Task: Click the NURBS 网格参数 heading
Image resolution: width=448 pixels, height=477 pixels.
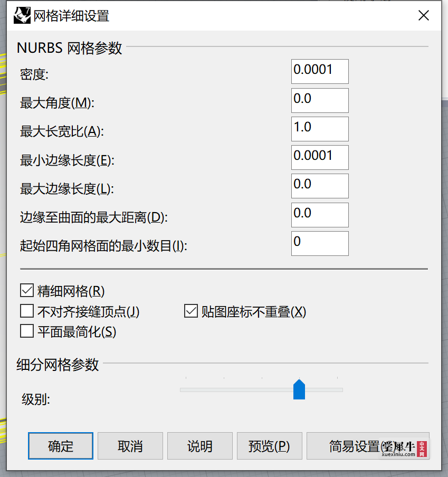Action: 69,48
